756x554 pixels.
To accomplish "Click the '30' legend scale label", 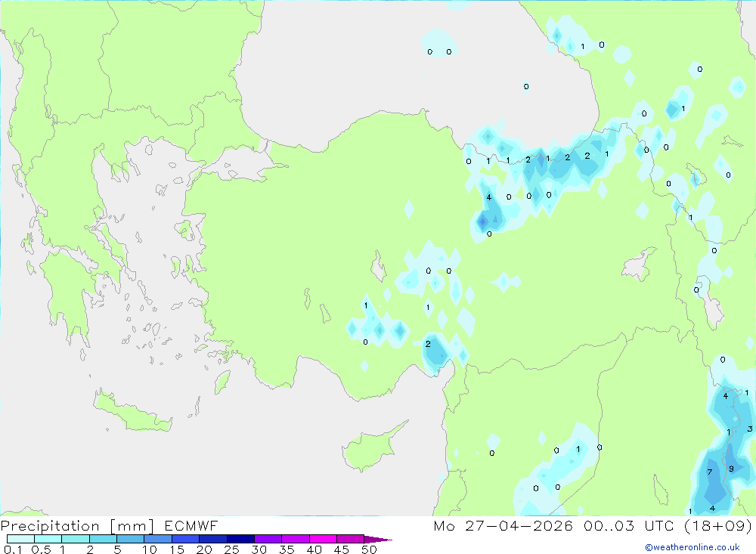I will pos(259,549).
